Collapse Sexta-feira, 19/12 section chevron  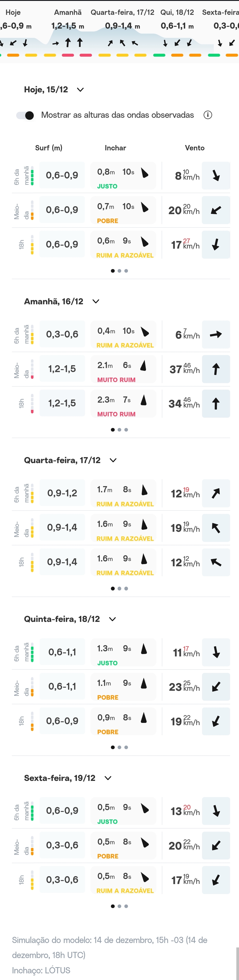108,778
